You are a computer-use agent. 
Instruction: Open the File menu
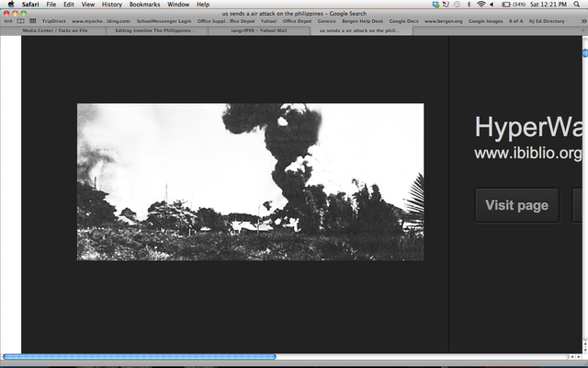[x=51, y=5]
